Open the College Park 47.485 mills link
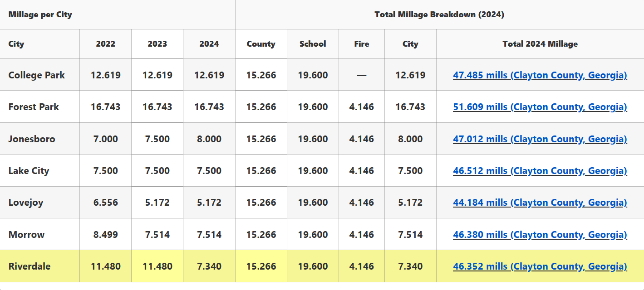 tap(540, 75)
